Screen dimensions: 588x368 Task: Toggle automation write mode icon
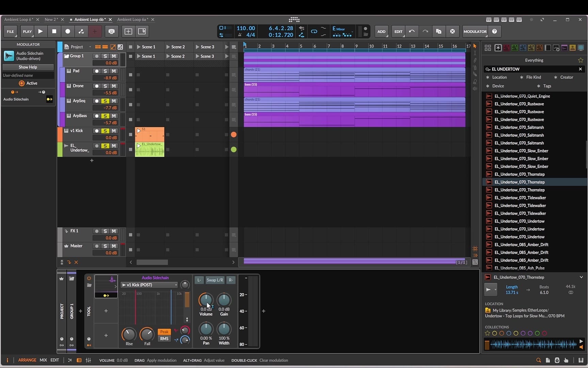[81, 31]
